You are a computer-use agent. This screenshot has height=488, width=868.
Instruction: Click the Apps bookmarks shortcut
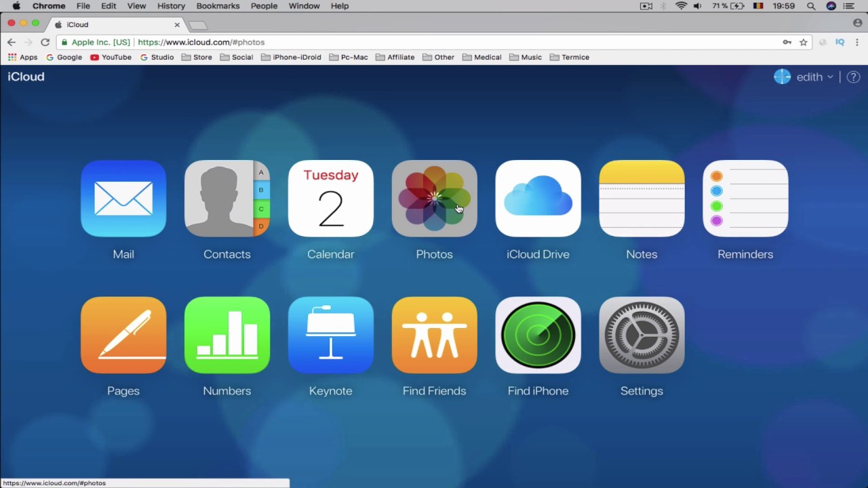pos(22,58)
